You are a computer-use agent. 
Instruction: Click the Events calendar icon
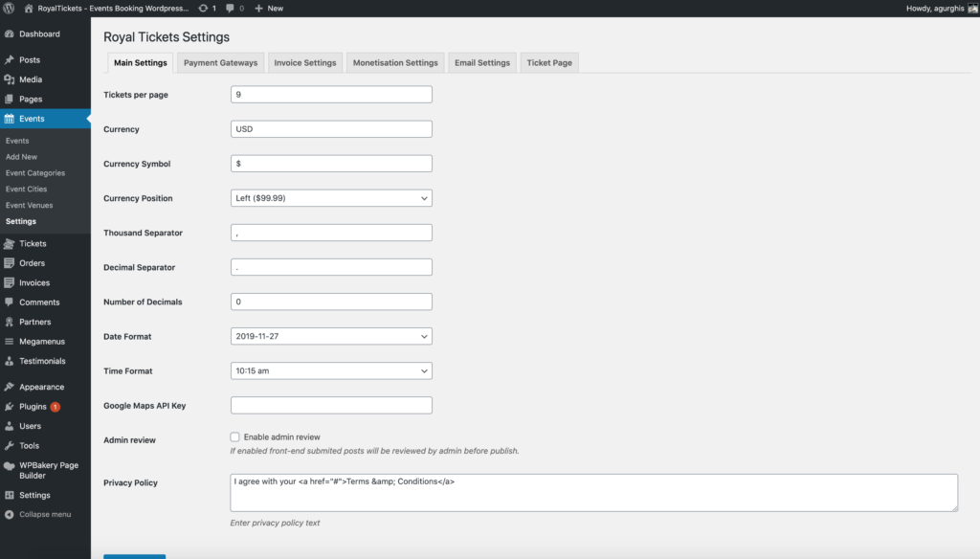(10, 118)
